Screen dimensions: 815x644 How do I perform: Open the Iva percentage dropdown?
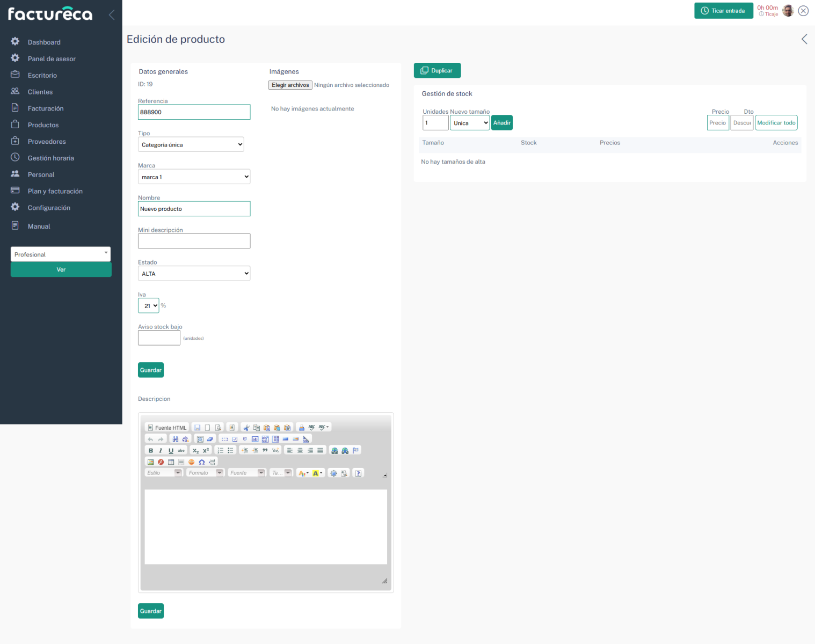point(149,306)
